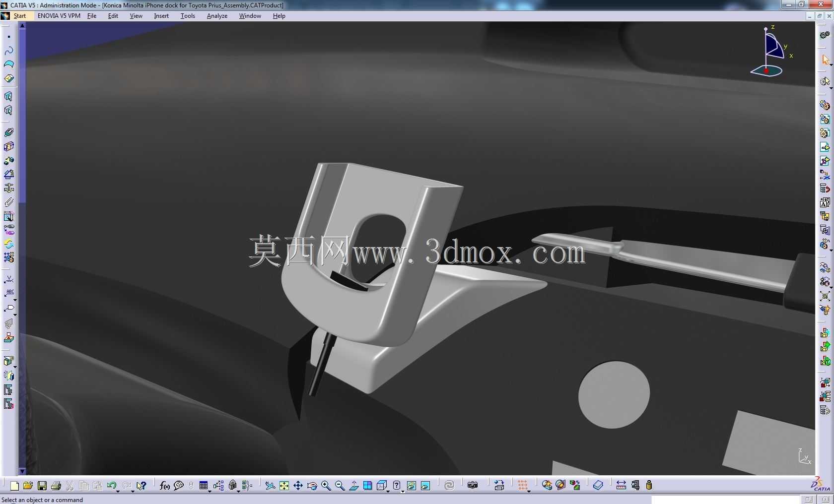Expand the render style dropdown arrow
Screen dimensions: 834x504
coord(403,491)
